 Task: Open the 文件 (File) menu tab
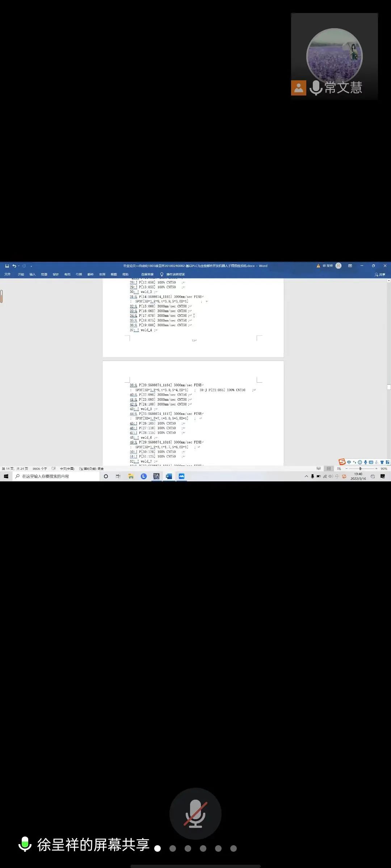pos(7,275)
